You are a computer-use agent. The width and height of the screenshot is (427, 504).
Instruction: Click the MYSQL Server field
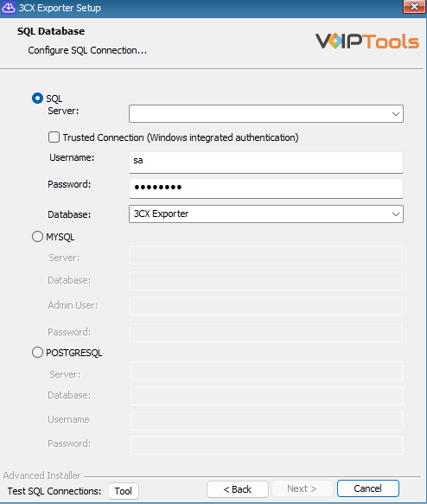(266, 255)
